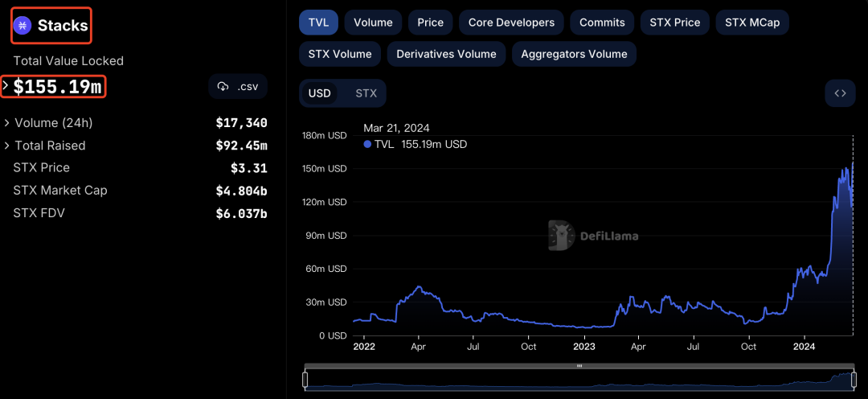Click the TVL legend entry in chart
Screen dimensions: 868x399
(416, 145)
